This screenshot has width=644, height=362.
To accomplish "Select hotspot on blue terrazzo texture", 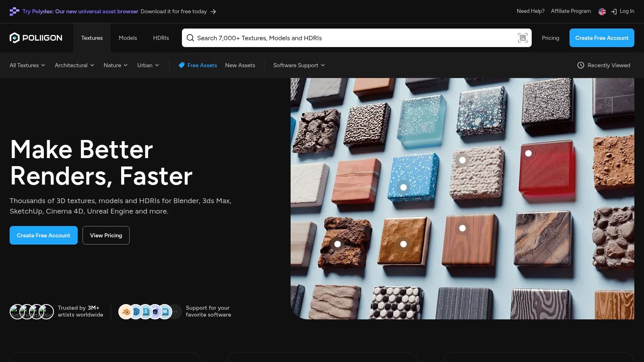I will tap(403, 187).
